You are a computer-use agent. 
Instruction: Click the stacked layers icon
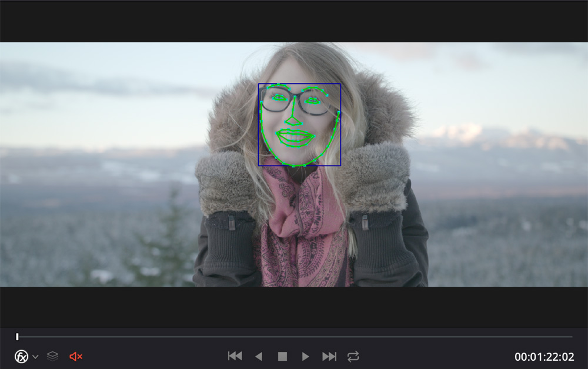pyautogui.click(x=52, y=357)
